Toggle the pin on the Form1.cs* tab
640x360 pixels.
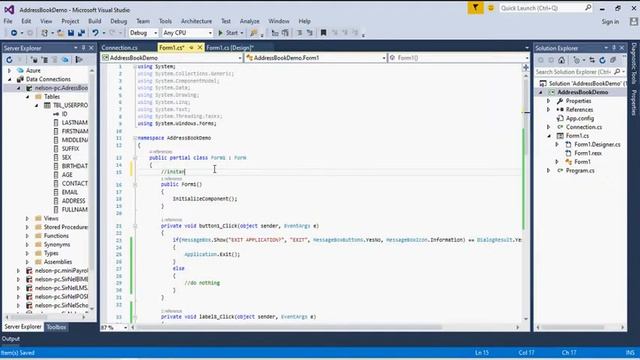(x=191, y=48)
